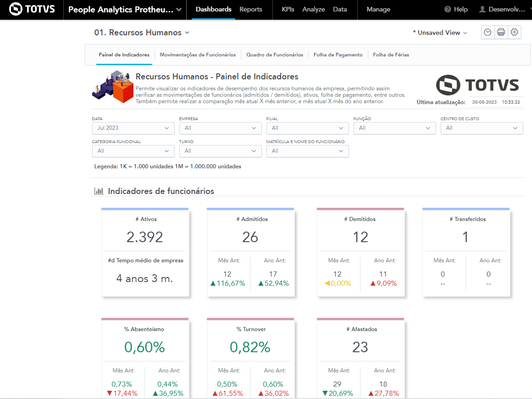Click the Recursos Humanos illustration image

pyautogui.click(x=113, y=87)
